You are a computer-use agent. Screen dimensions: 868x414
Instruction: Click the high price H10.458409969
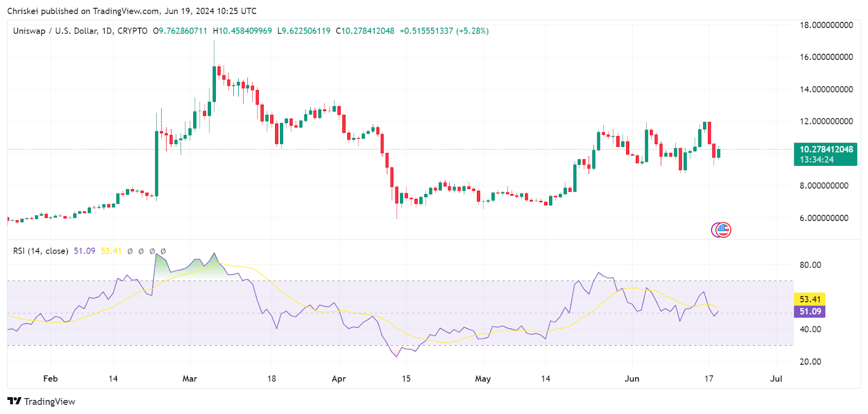[242, 31]
